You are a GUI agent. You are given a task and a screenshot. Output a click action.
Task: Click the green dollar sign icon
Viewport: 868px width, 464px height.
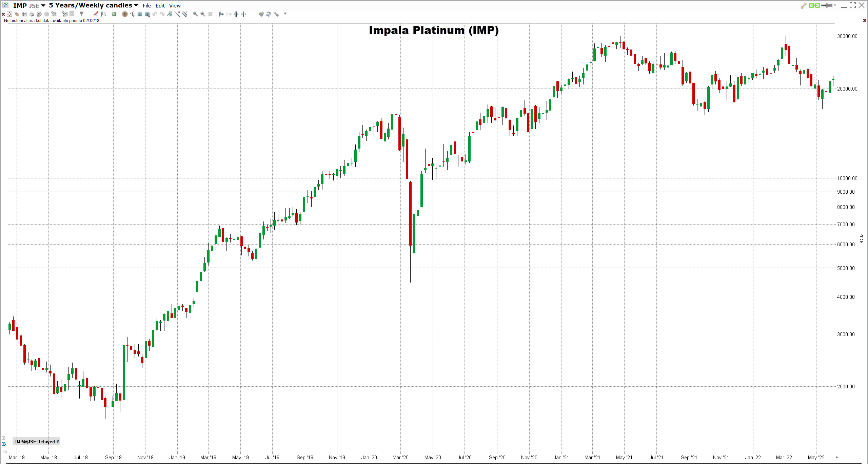[x=114, y=14]
